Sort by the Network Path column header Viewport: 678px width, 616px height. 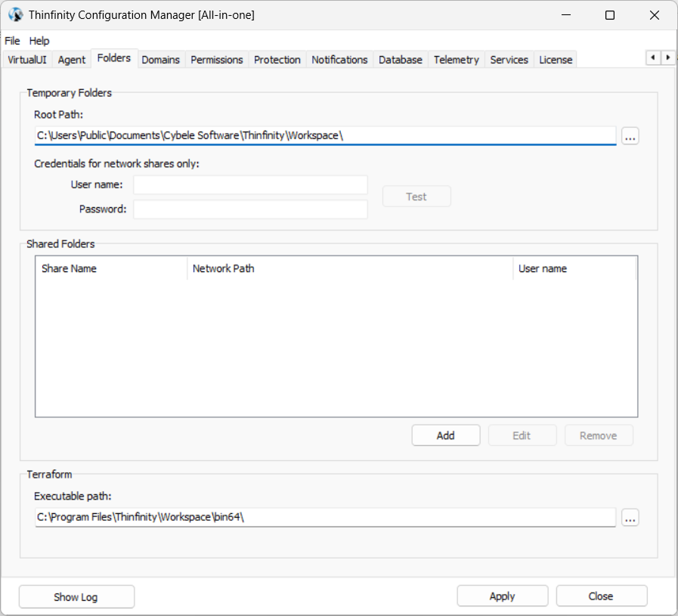click(x=350, y=268)
